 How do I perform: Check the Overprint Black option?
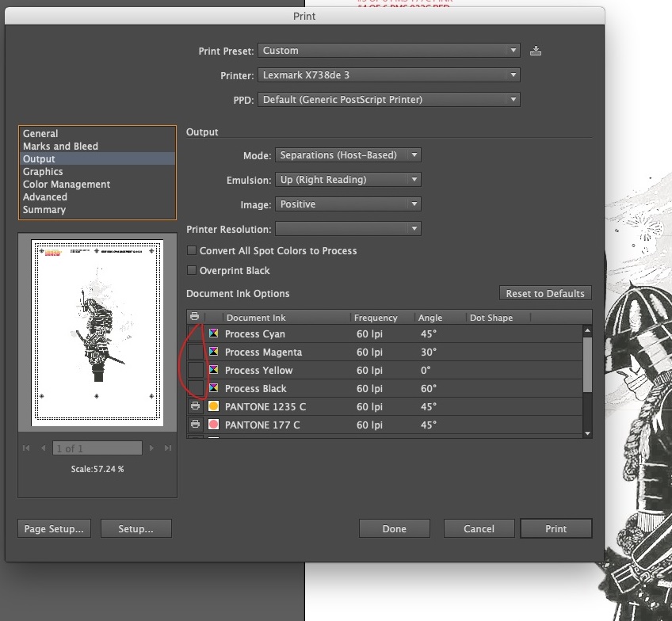coord(192,271)
